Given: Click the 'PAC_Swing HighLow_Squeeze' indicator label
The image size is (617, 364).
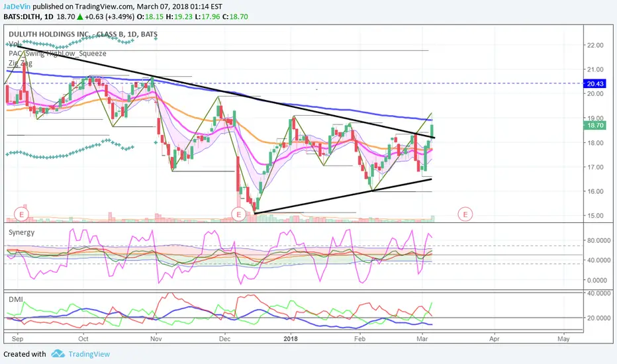Looking at the screenshot, I should pyautogui.click(x=58, y=54).
